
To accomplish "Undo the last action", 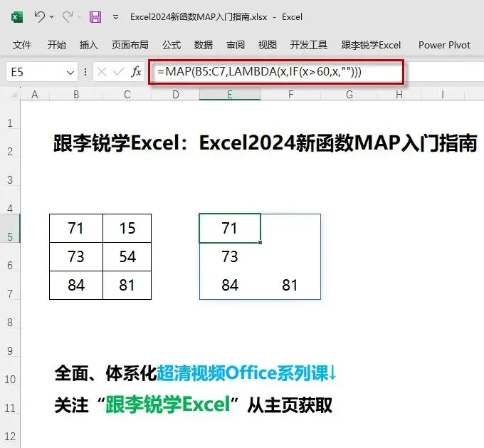I will [40, 16].
